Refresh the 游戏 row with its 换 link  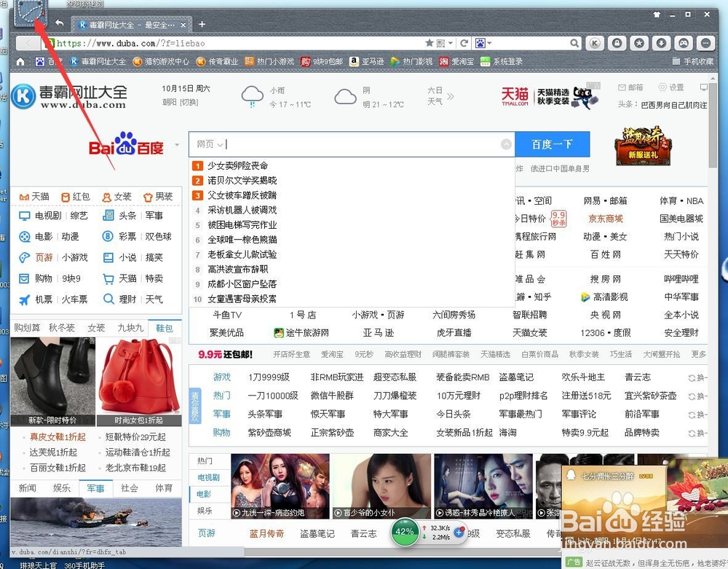click(x=698, y=377)
